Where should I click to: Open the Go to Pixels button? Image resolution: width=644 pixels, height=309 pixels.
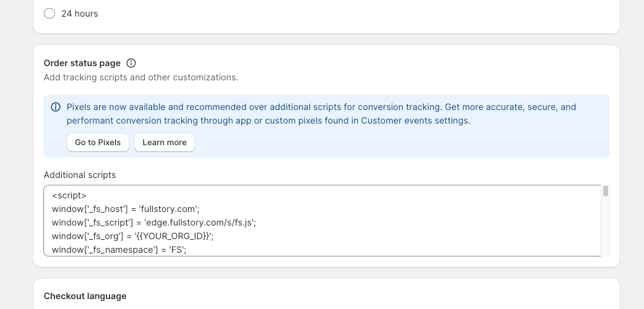[98, 142]
